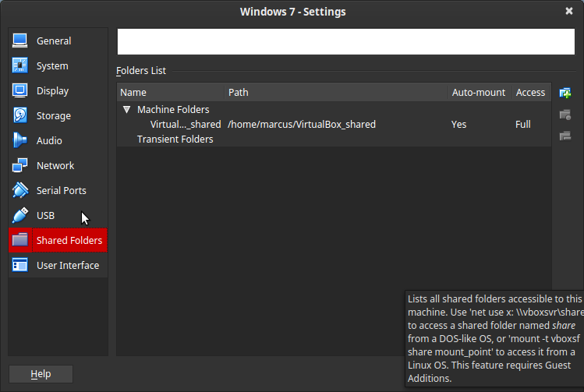The image size is (584, 392).
Task: Click the Help button
Action: click(41, 374)
